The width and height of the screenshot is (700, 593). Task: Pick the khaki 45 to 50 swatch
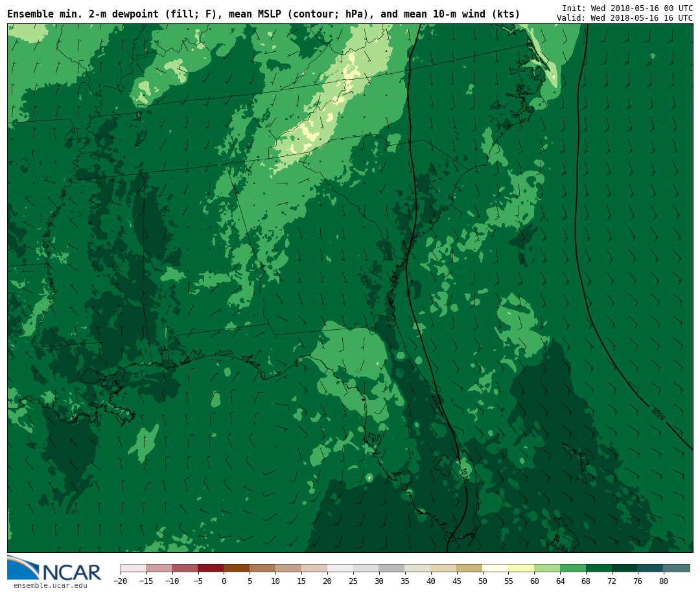click(469, 568)
